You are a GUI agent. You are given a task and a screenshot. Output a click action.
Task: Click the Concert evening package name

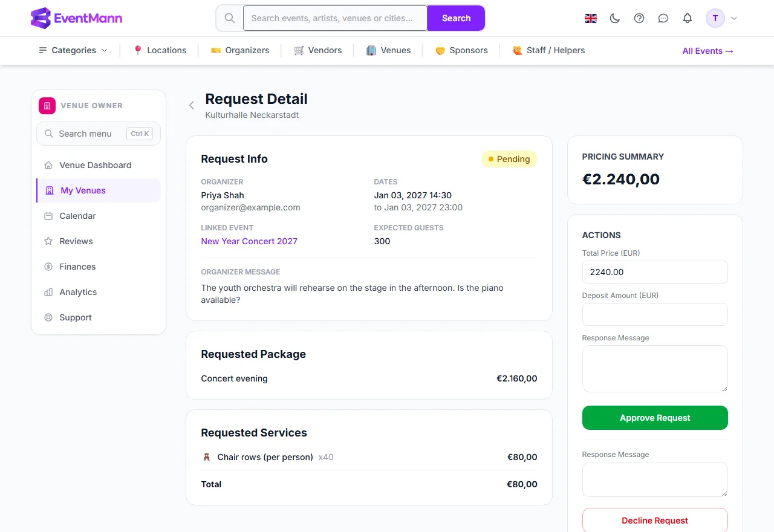pos(234,378)
